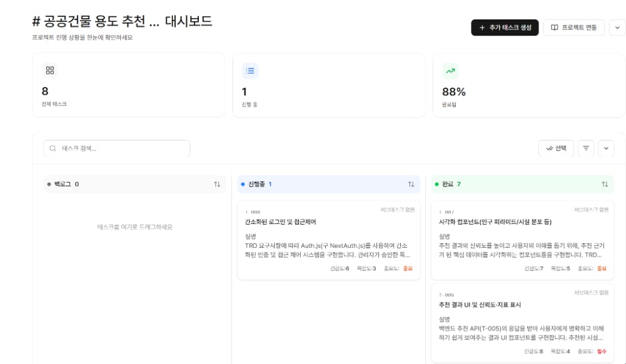Click the grid icon on 전체 태스크 card
626x364 pixels.
50,71
